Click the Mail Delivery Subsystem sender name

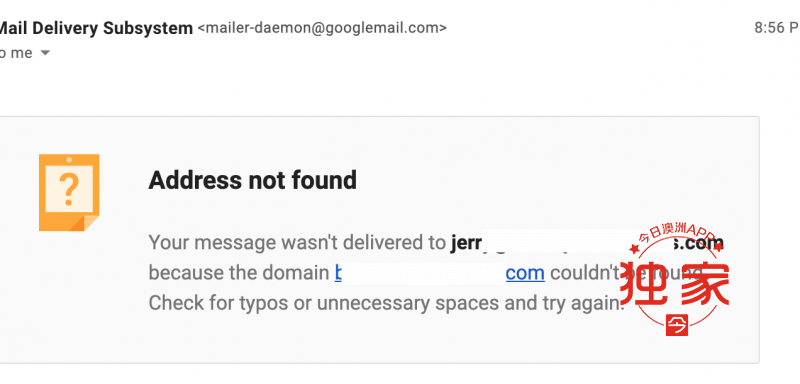pyautogui.click(x=96, y=28)
